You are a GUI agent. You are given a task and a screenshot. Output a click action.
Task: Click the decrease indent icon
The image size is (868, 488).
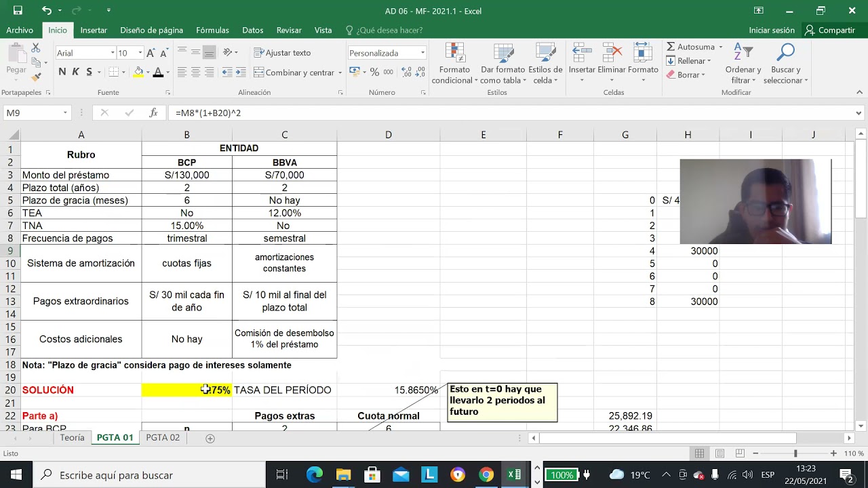(x=227, y=72)
